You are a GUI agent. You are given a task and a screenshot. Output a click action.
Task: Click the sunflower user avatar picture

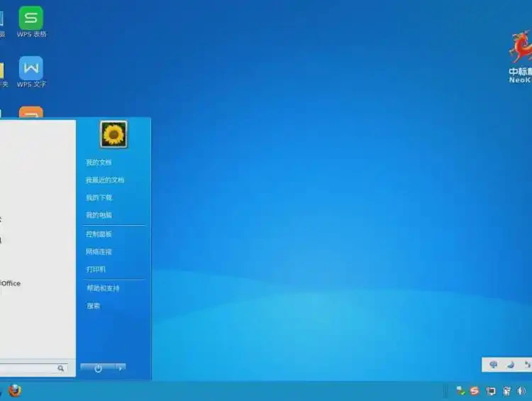(x=113, y=134)
